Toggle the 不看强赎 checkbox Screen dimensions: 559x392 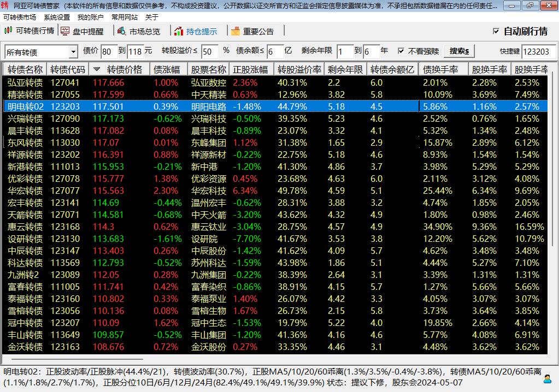[x=401, y=51]
